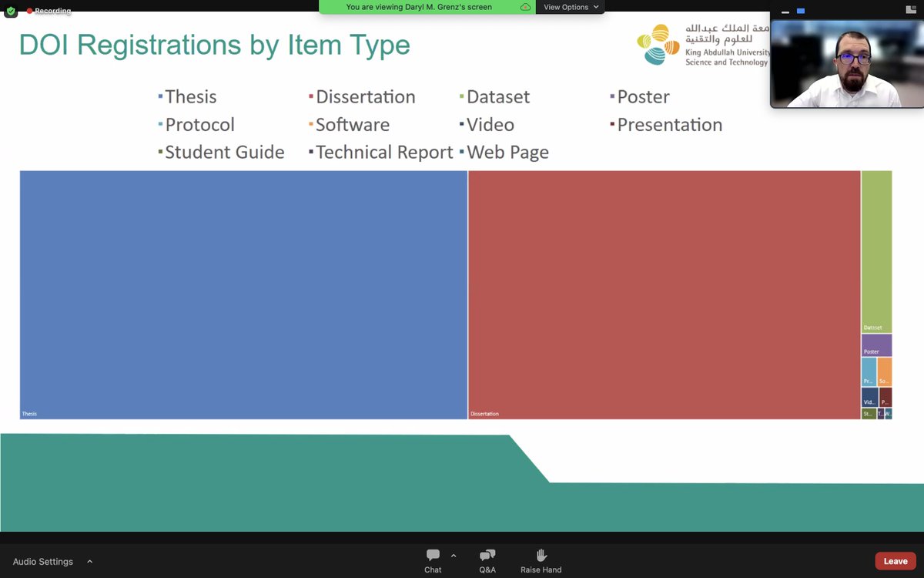Expand the arrow beside Audio Settings

[89, 562]
